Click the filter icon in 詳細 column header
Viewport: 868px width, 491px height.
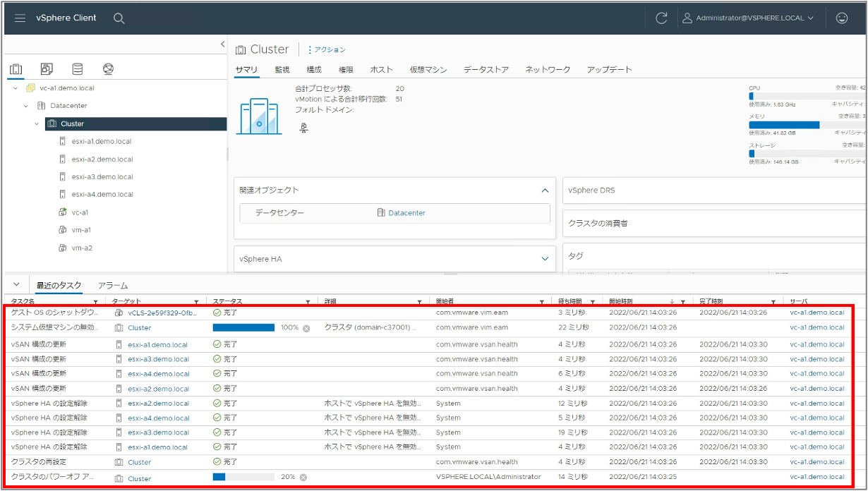click(x=419, y=302)
